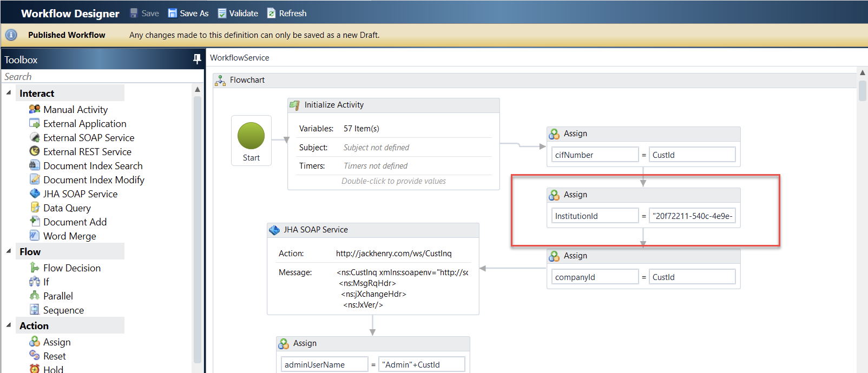The width and height of the screenshot is (868, 373).
Task: Select the Flow Decision toolbox item
Action: pyautogui.click(x=71, y=268)
